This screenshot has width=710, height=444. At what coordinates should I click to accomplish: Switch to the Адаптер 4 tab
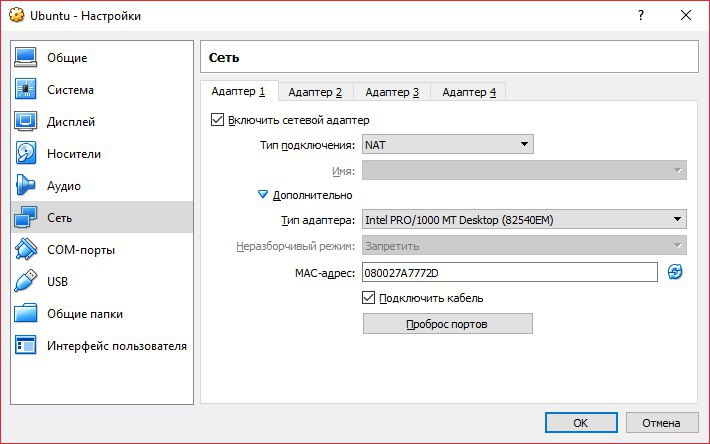[x=469, y=92]
